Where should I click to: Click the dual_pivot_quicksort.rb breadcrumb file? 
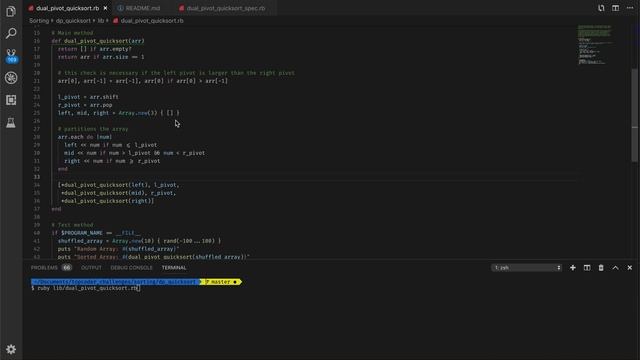point(152,20)
